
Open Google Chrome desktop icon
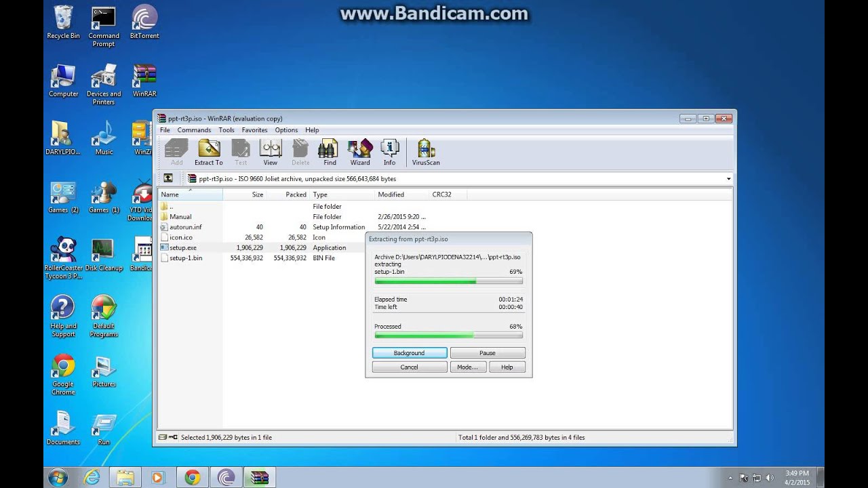point(63,375)
